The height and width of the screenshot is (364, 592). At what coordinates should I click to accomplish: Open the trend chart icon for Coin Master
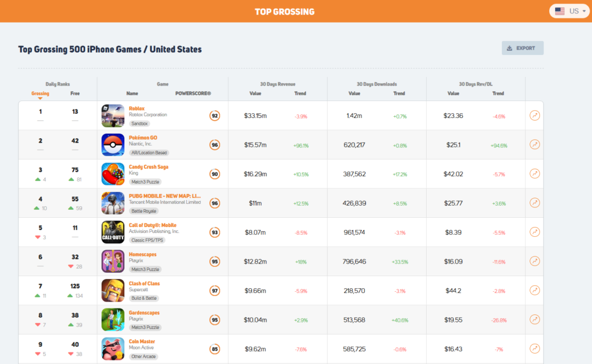(535, 348)
